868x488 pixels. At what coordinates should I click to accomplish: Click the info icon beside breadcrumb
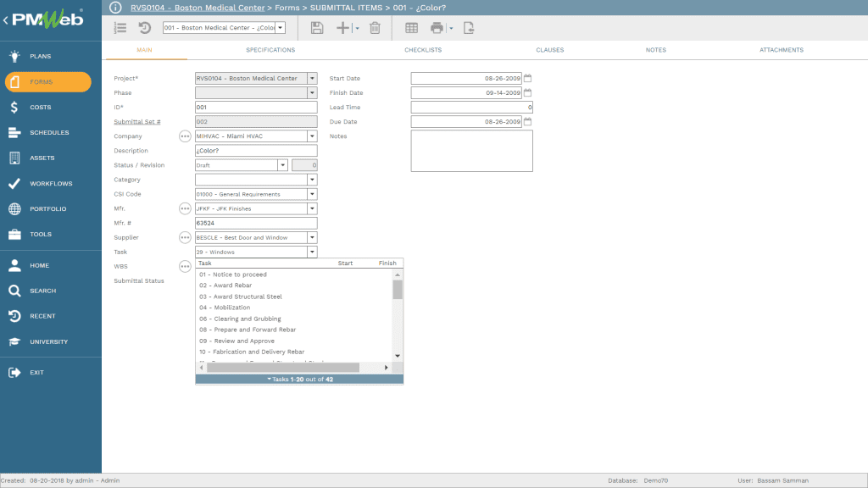(115, 8)
